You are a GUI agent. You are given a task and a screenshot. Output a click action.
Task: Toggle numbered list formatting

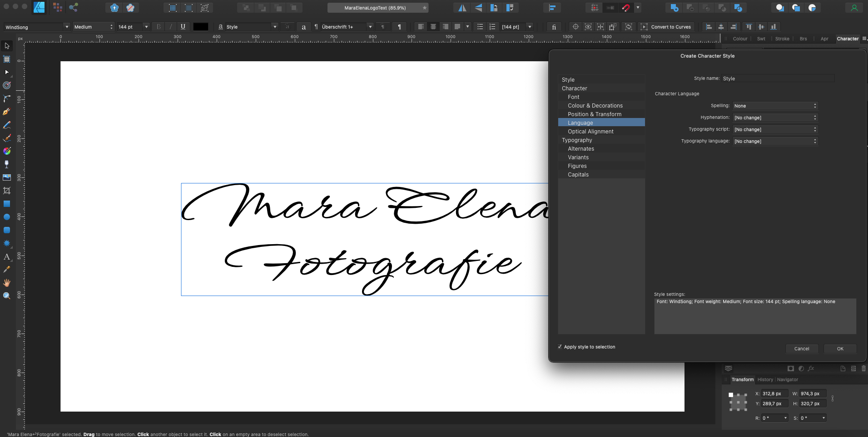[492, 27]
